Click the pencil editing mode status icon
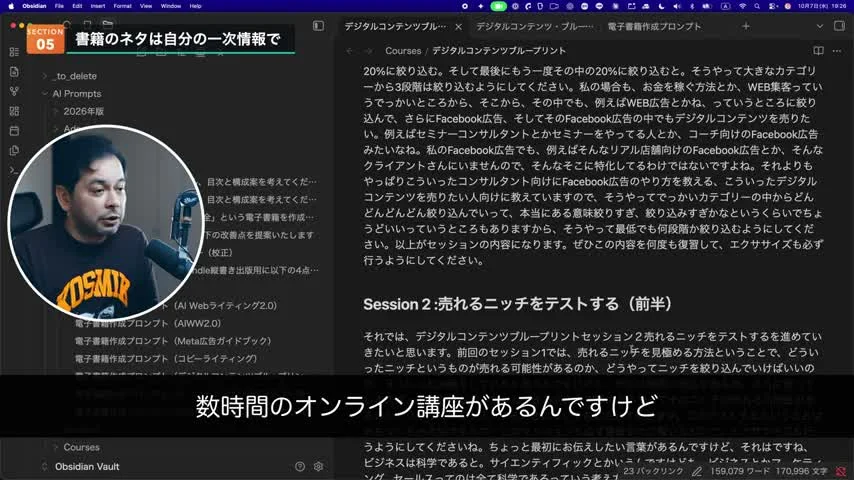 (697, 471)
